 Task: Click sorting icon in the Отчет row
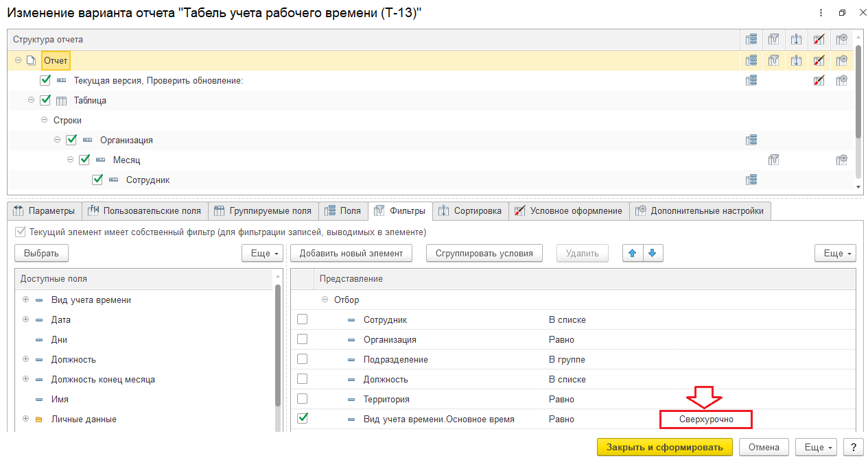(x=796, y=60)
